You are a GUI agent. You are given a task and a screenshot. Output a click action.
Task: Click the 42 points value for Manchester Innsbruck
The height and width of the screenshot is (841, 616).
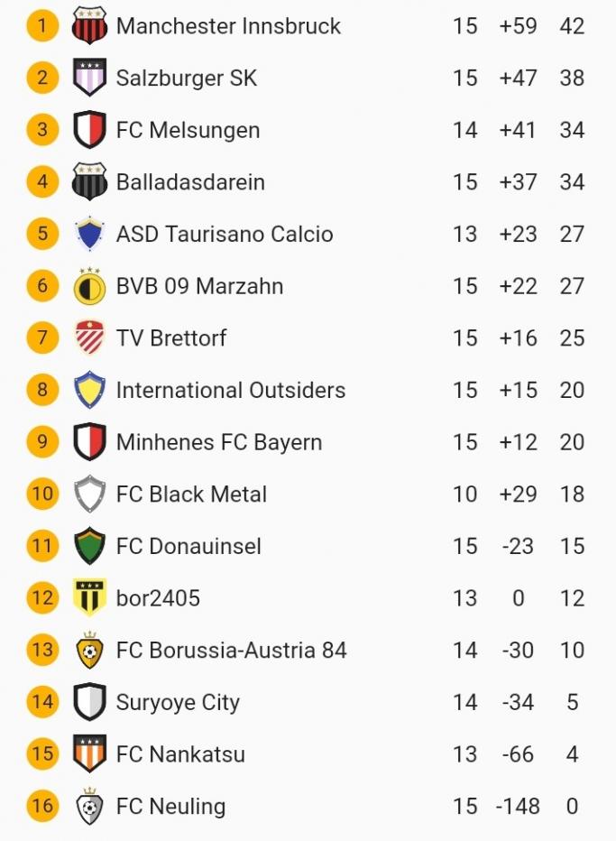[572, 25]
